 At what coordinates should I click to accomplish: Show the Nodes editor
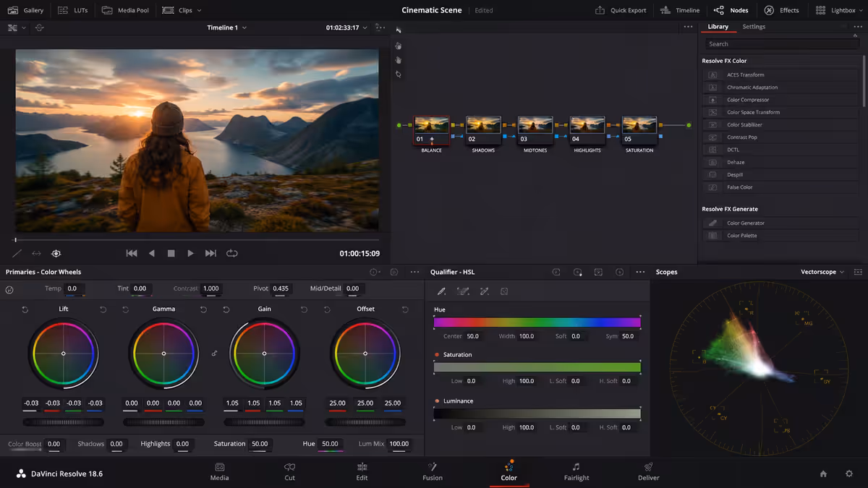pyautogui.click(x=731, y=10)
